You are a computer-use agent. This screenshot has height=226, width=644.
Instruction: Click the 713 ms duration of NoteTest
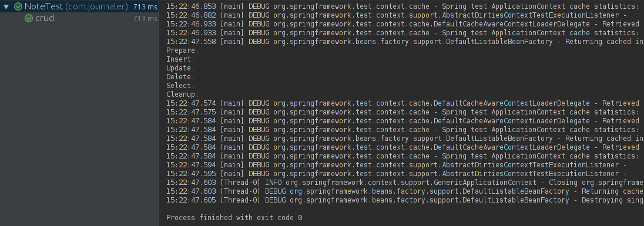pos(145,6)
